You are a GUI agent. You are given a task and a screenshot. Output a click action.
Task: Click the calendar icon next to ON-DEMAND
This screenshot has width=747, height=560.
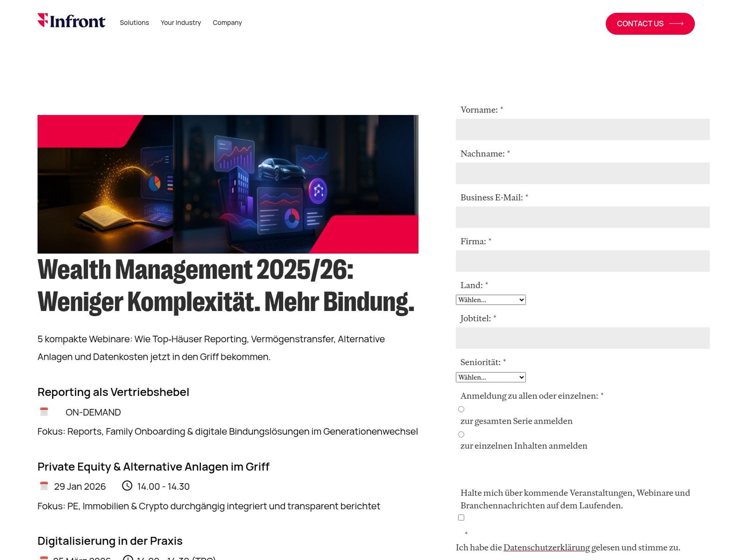44,412
